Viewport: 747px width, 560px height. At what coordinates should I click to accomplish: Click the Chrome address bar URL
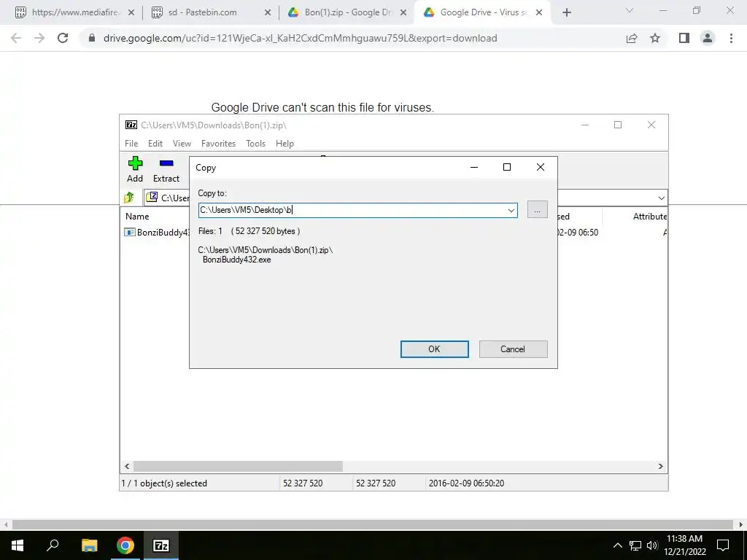[300, 38]
